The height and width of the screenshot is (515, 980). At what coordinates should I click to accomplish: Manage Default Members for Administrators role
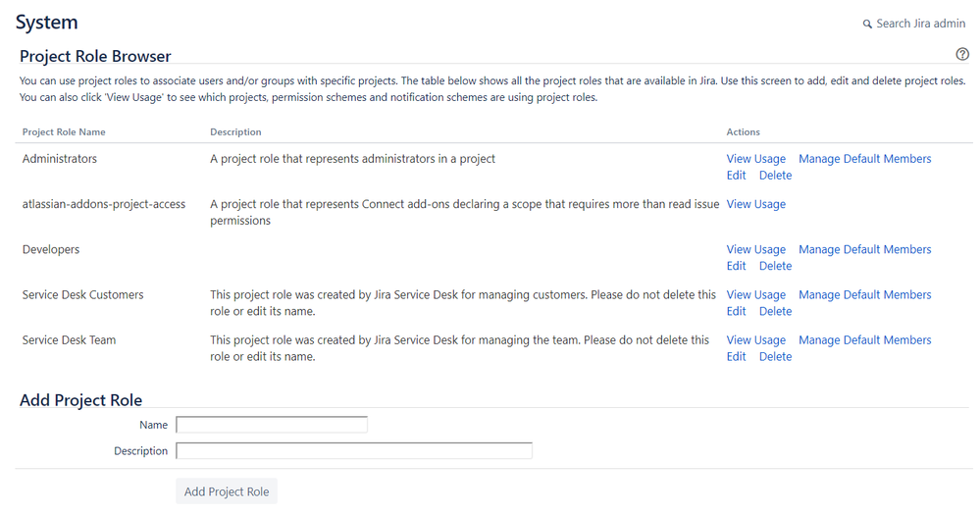[865, 159]
